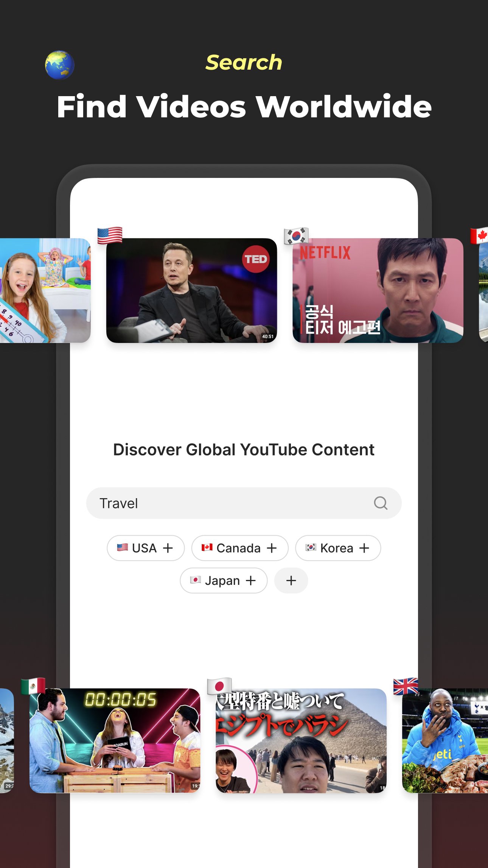The height and width of the screenshot is (868, 488).
Task: Open the 00:00:05 countdown game video
Action: [115, 740]
